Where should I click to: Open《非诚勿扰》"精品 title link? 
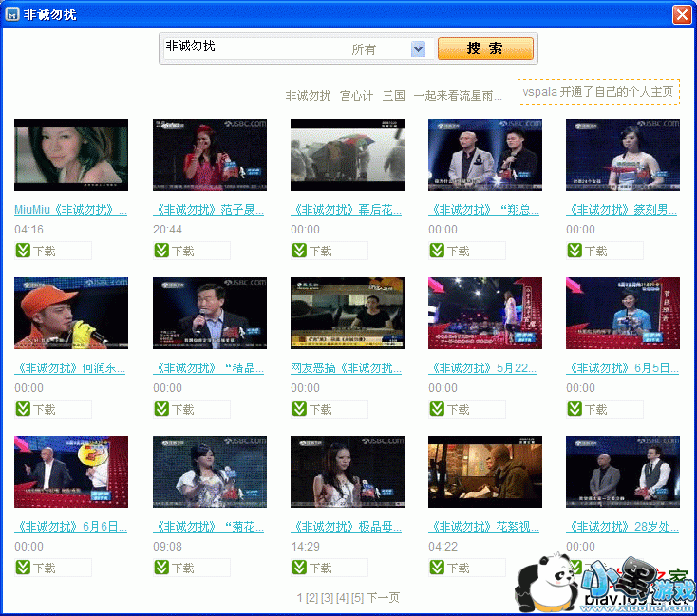pyautogui.click(x=209, y=368)
